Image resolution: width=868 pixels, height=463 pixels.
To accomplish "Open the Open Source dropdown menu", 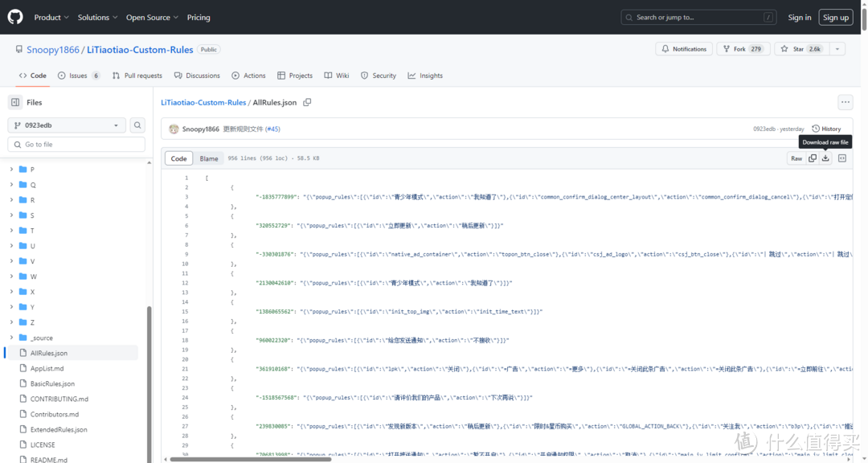I will (x=152, y=17).
